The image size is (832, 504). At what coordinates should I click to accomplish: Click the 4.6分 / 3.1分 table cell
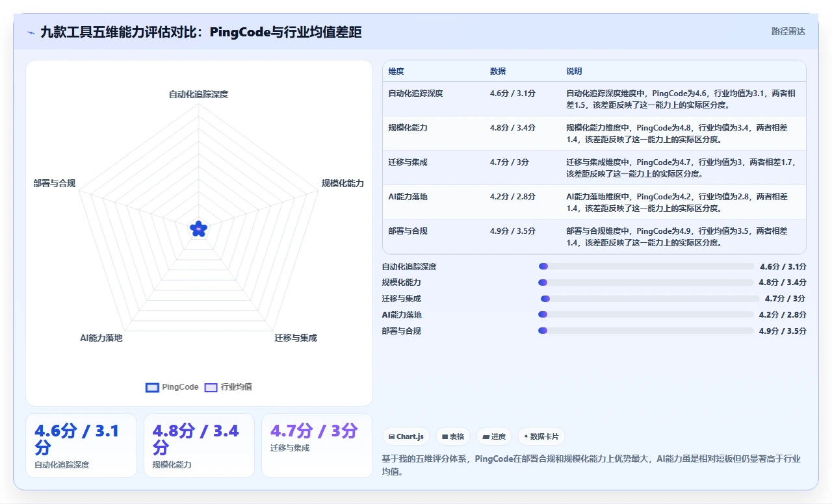[513, 94]
